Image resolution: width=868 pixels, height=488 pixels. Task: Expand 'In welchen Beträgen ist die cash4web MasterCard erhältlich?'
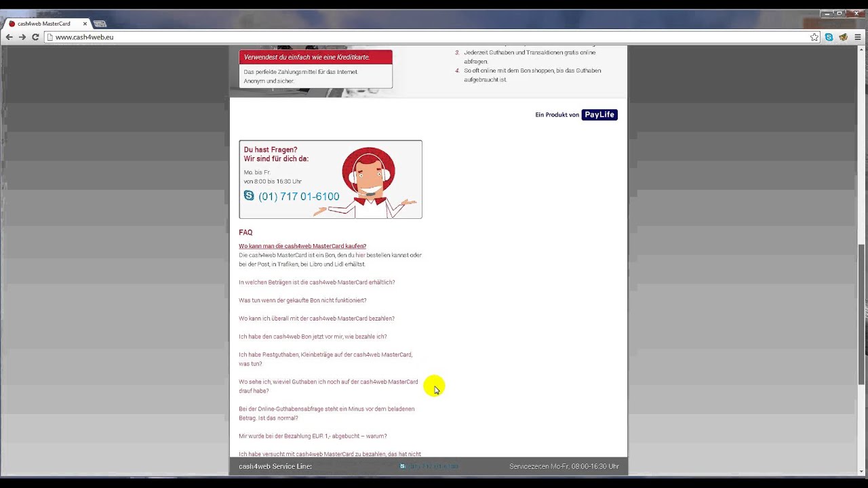pos(317,282)
